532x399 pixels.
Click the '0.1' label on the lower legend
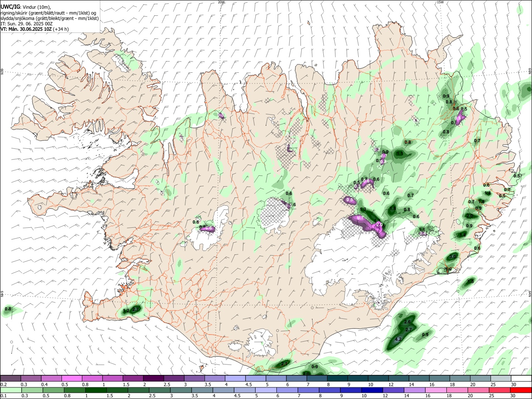[4, 396]
